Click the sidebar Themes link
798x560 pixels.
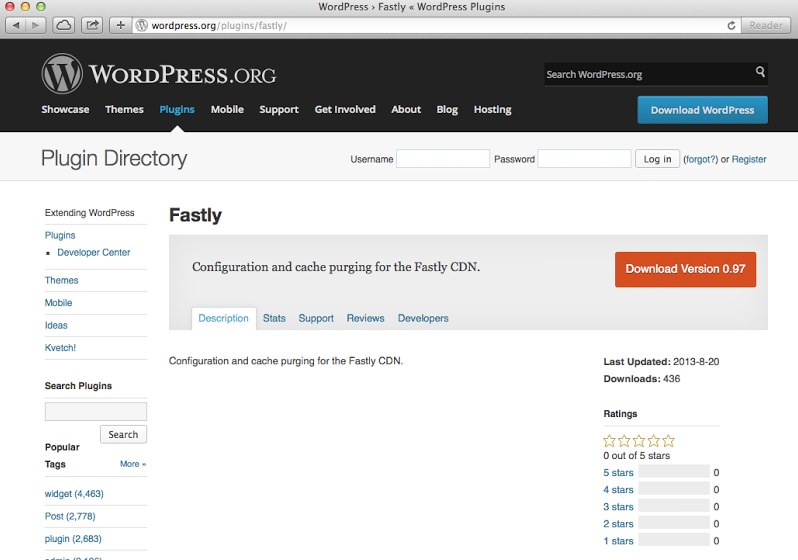(62, 280)
